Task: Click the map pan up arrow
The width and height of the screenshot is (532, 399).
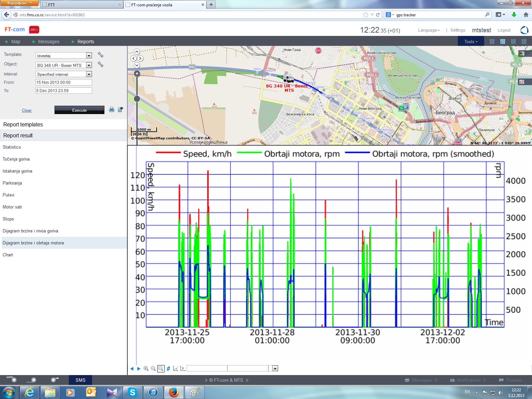Action: click(x=137, y=52)
